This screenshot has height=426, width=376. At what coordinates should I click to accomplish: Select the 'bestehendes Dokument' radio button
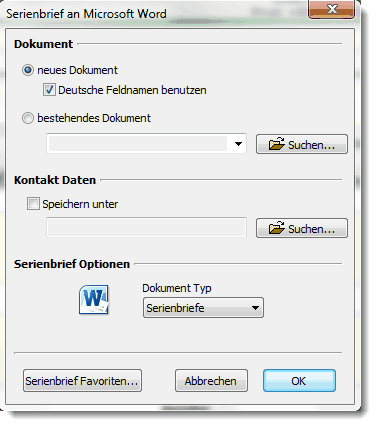[28, 118]
